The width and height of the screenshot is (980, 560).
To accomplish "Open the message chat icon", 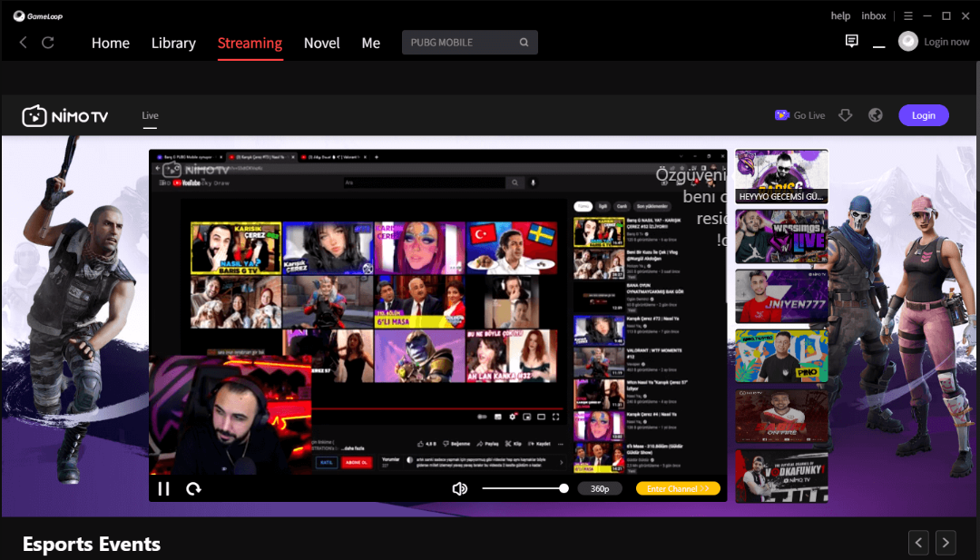I will [x=851, y=41].
